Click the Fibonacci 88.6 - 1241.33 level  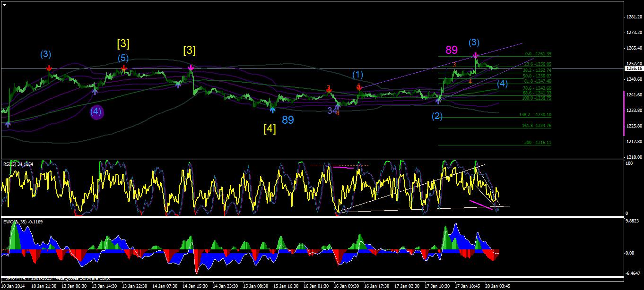pyautogui.click(x=538, y=93)
